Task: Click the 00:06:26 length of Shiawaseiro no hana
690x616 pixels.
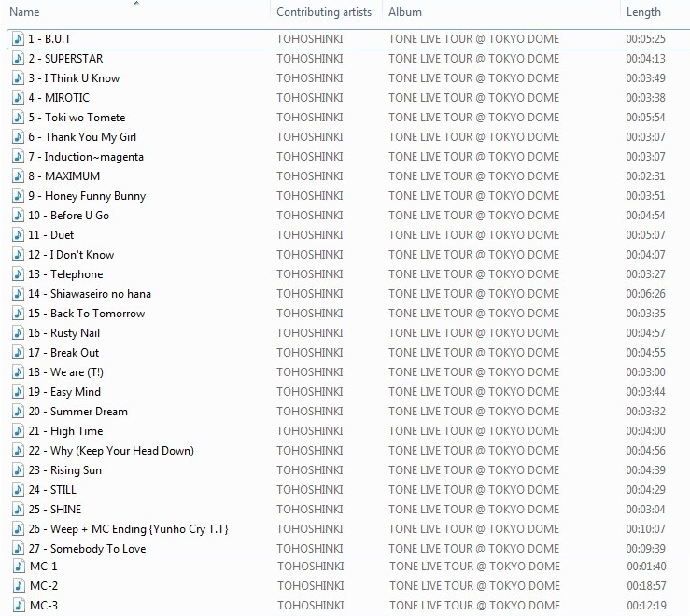Action: (x=645, y=293)
